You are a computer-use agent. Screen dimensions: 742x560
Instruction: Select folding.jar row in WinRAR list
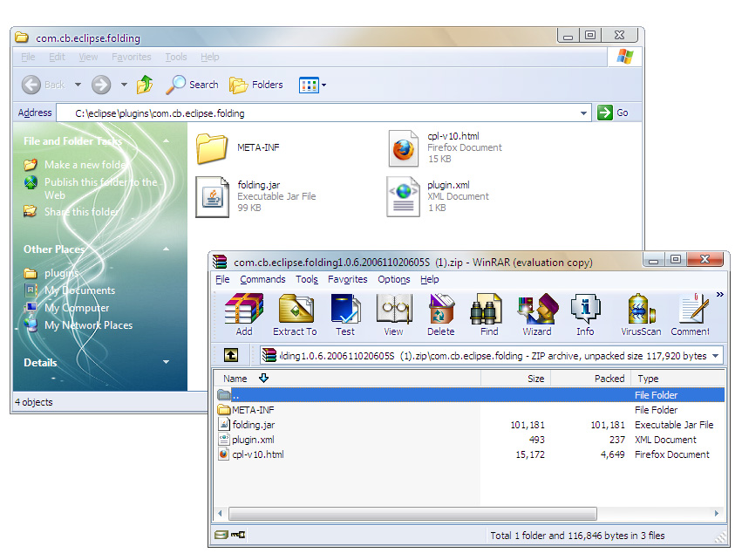pyautogui.click(x=470, y=425)
